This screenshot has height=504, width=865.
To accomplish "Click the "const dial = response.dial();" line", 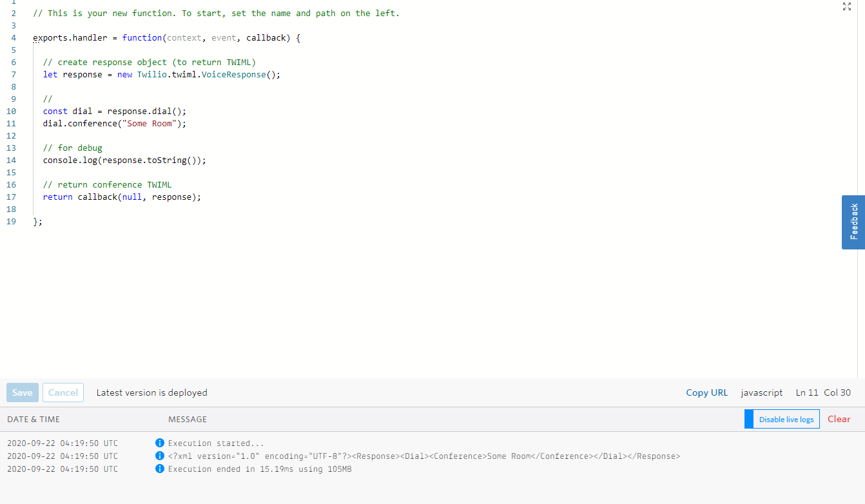I will pos(115,111).
